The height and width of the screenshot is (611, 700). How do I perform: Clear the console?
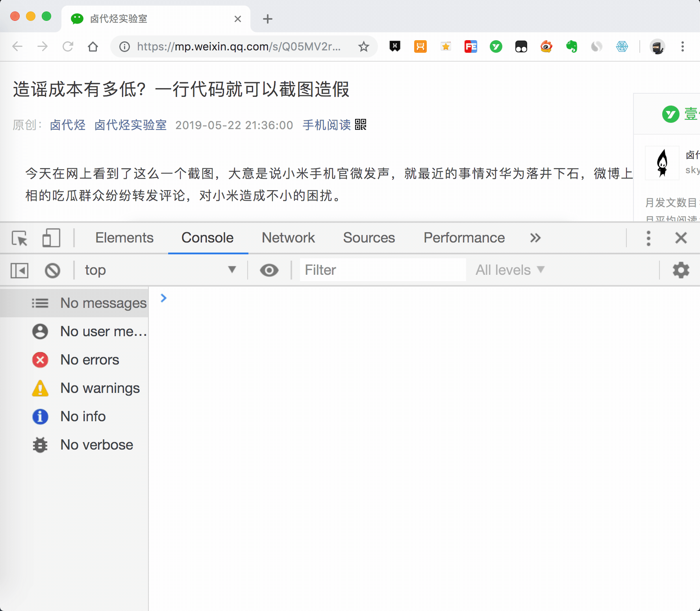click(52, 270)
